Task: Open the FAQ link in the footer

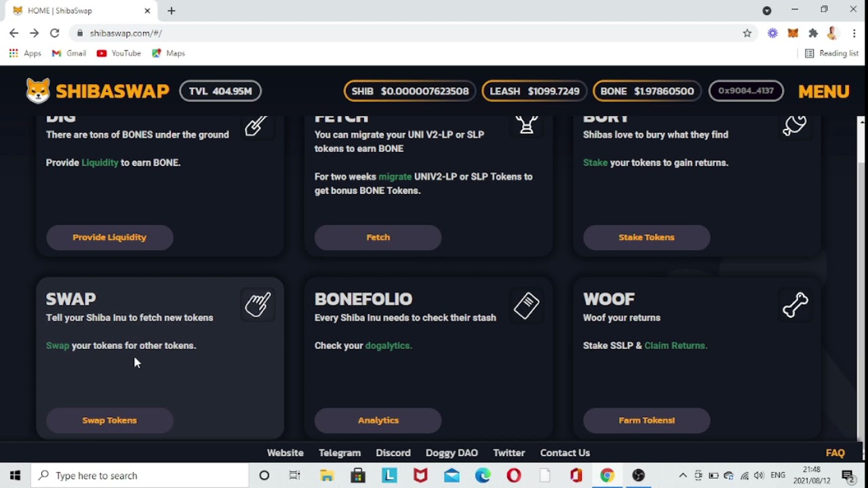Action: tap(835, 453)
